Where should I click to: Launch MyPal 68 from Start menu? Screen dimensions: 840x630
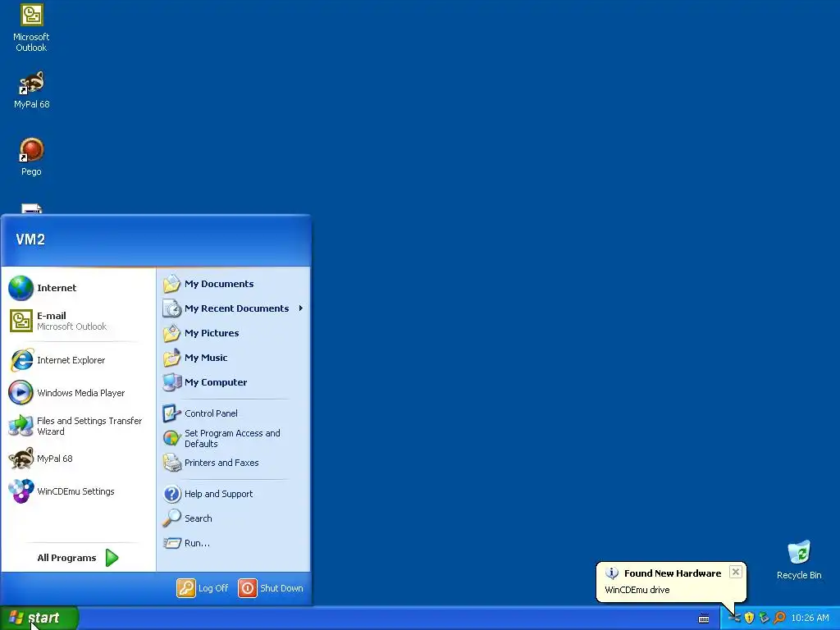(78, 459)
